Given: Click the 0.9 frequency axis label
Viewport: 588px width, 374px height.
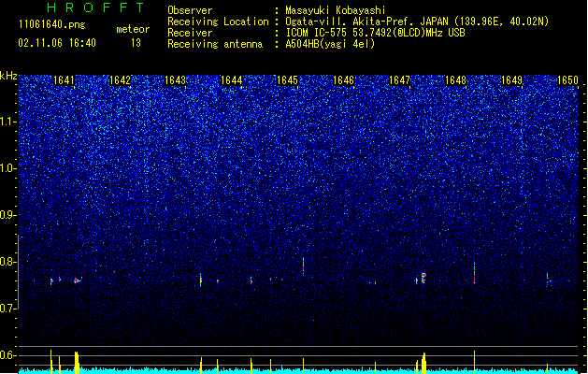Looking at the screenshot, I should (8, 215).
